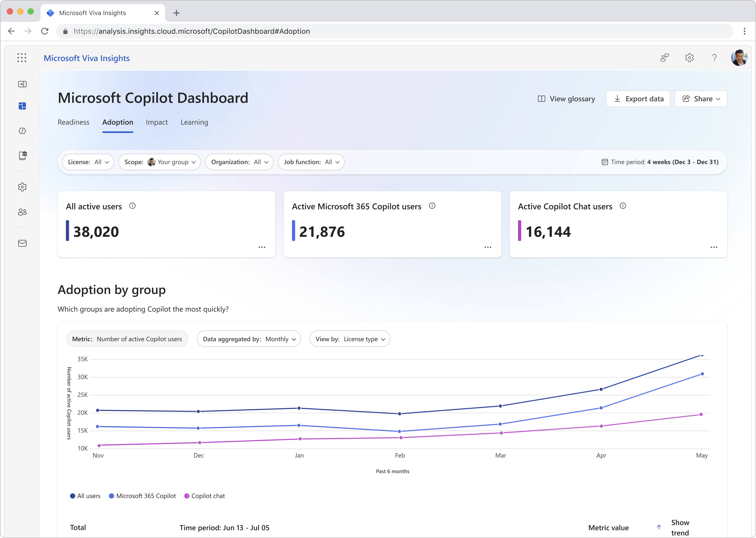Screen dimensions: 756x538
Task: Open the app launcher grid
Action: 22,58
